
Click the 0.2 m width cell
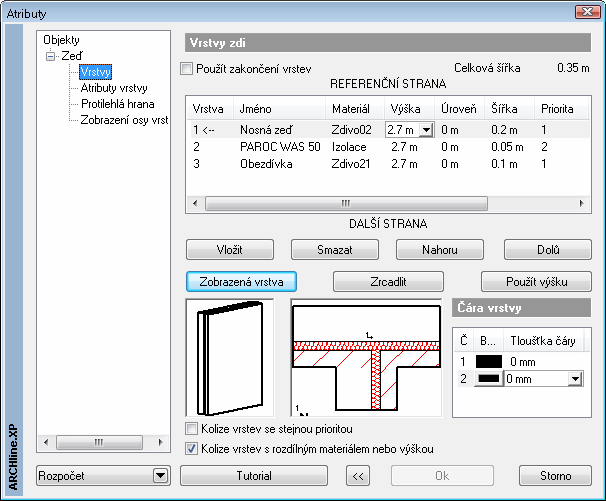(504, 130)
